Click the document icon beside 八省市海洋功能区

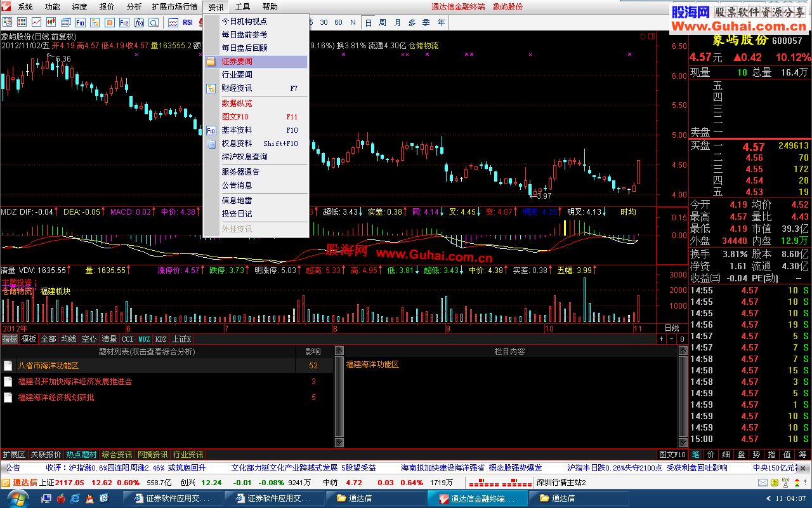tap(8, 366)
